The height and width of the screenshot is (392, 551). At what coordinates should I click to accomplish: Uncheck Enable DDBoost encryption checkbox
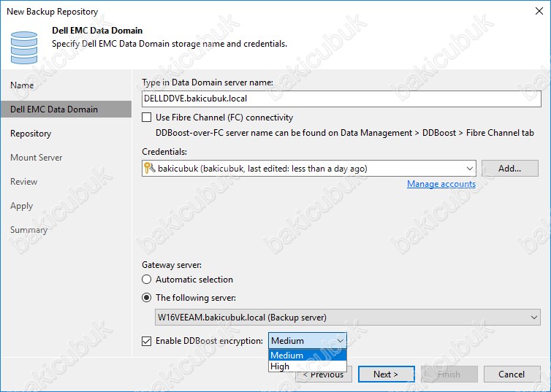point(147,341)
